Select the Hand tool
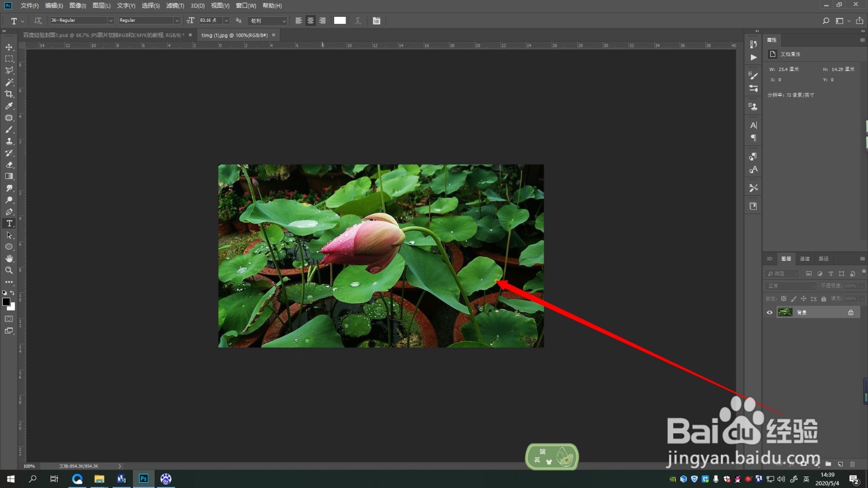This screenshot has height=488, width=868. (9, 259)
